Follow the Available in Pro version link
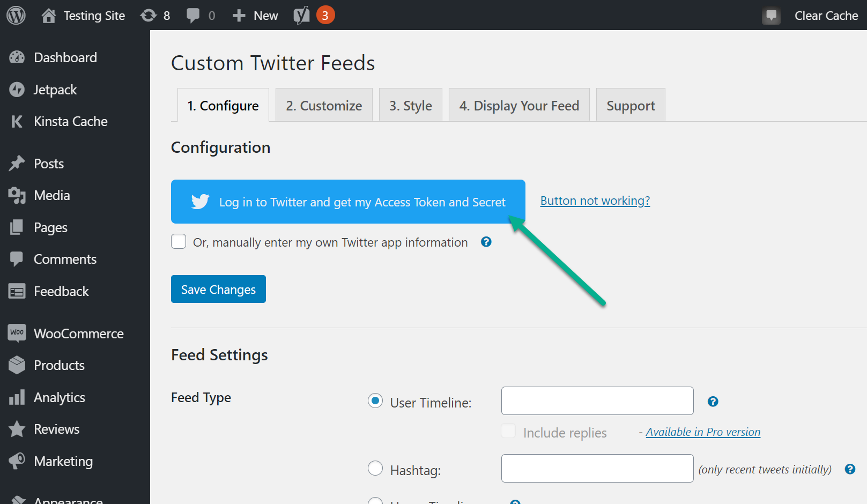This screenshot has width=867, height=504. point(703,432)
